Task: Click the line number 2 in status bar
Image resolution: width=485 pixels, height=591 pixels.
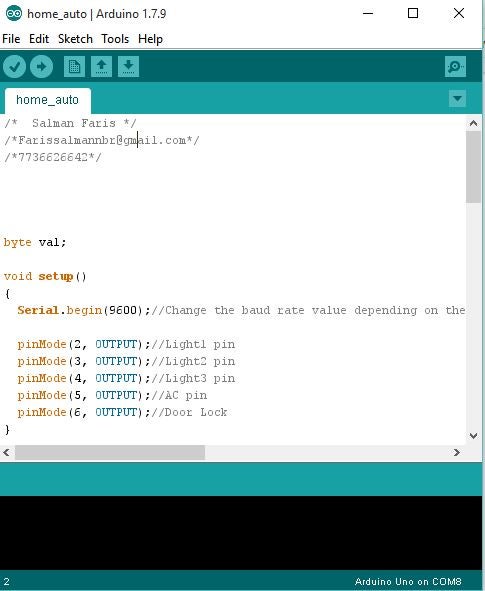Action: click(x=6, y=582)
